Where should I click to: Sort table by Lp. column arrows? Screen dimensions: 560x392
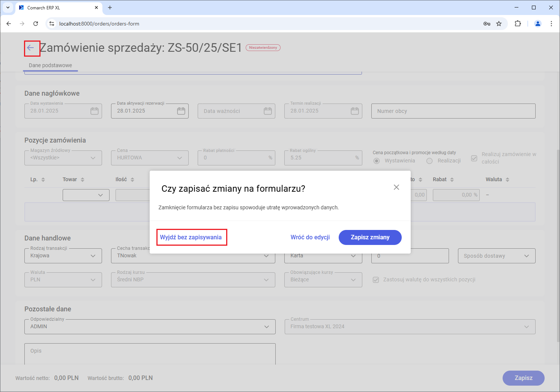click(x=43, y=180)
